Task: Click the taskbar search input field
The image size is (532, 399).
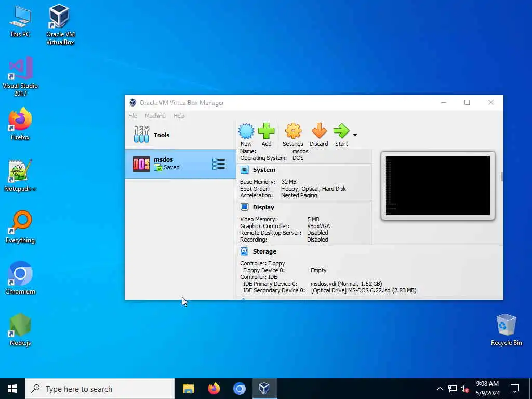Action: [100, 389]
